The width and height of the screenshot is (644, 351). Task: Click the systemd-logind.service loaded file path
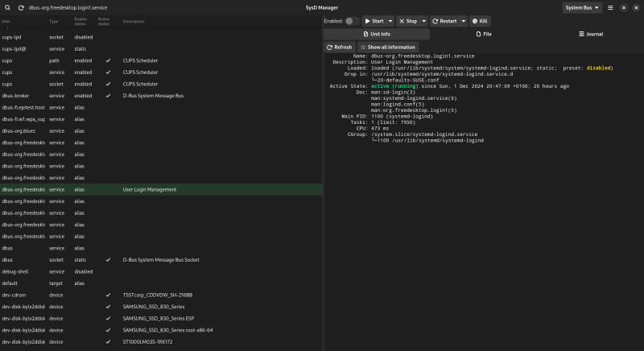462,68
